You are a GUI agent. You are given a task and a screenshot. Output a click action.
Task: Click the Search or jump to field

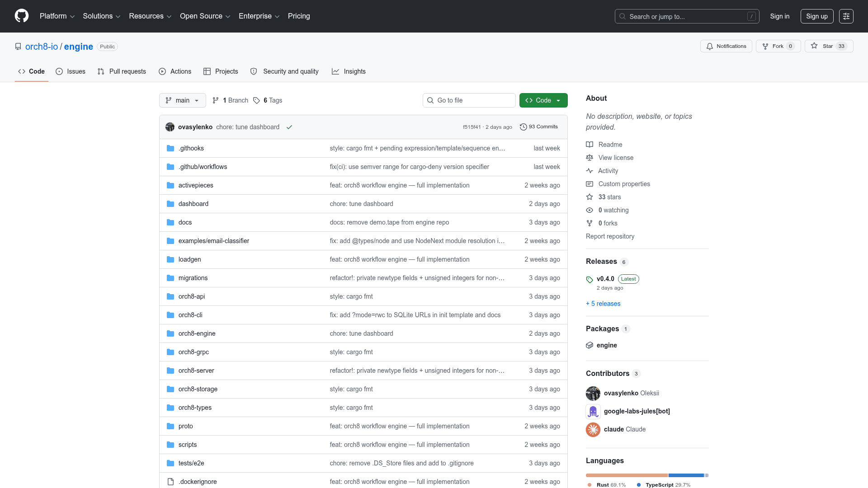[x=687, y=16]
